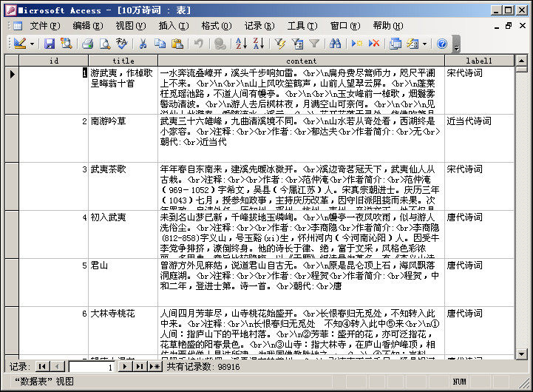Click the Copy icon
This screenshot has height=392, width=533.
[160, 44]
